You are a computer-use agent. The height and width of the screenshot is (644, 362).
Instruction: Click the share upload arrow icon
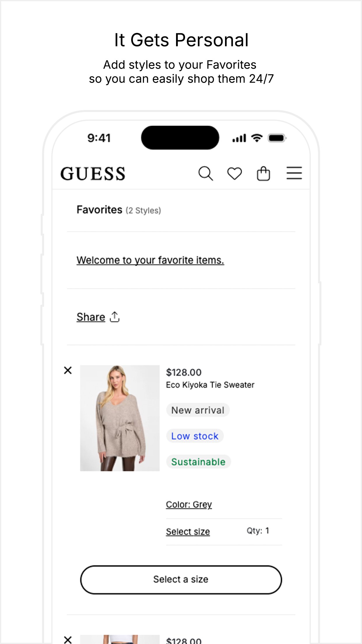(x=115, y=317)
